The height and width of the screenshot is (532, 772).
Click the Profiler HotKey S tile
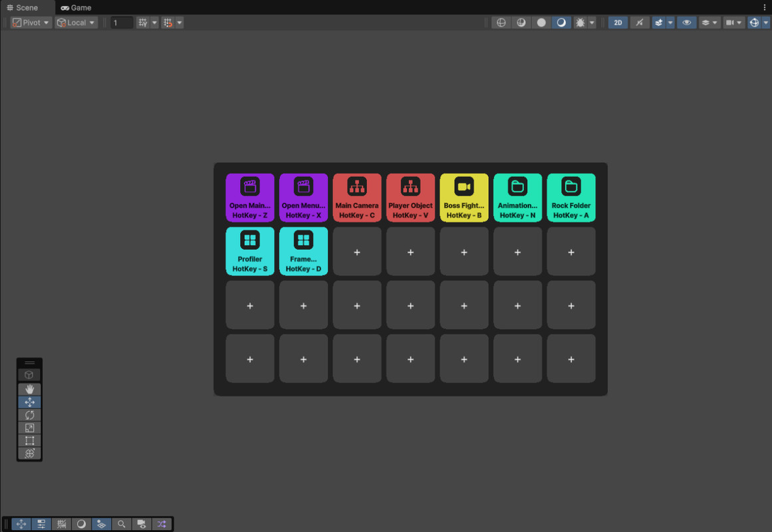coord(250,251)
